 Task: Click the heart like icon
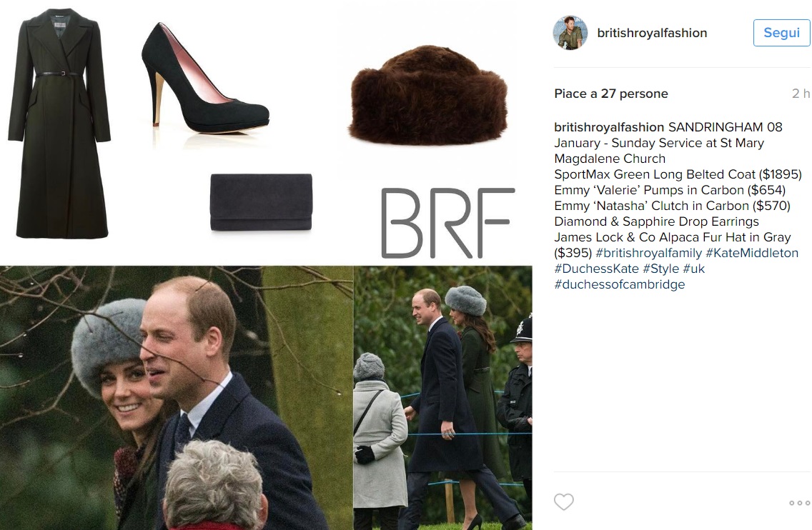[x=563, y=501]
